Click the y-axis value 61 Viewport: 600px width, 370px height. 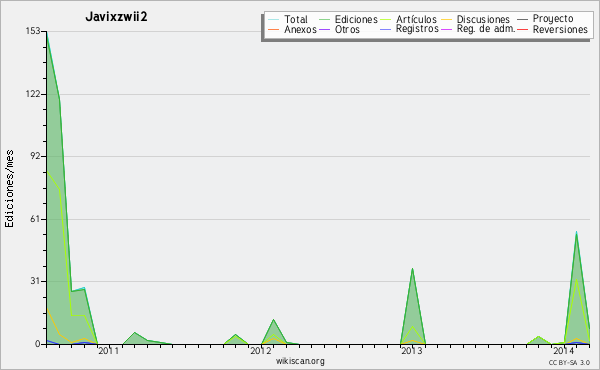(x=35, y=219)
